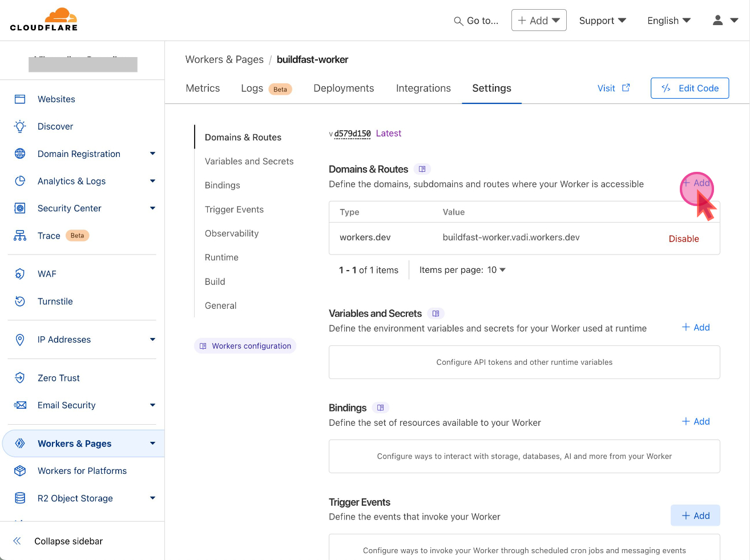Open the Support dropdown menu
The width and height of the screenshot is (750, 560).
coord(603,21)
